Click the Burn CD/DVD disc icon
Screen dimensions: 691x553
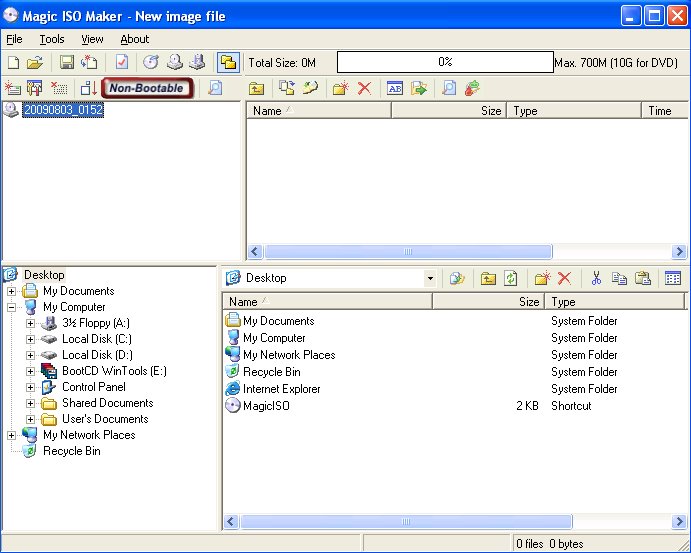coord(151,63)
